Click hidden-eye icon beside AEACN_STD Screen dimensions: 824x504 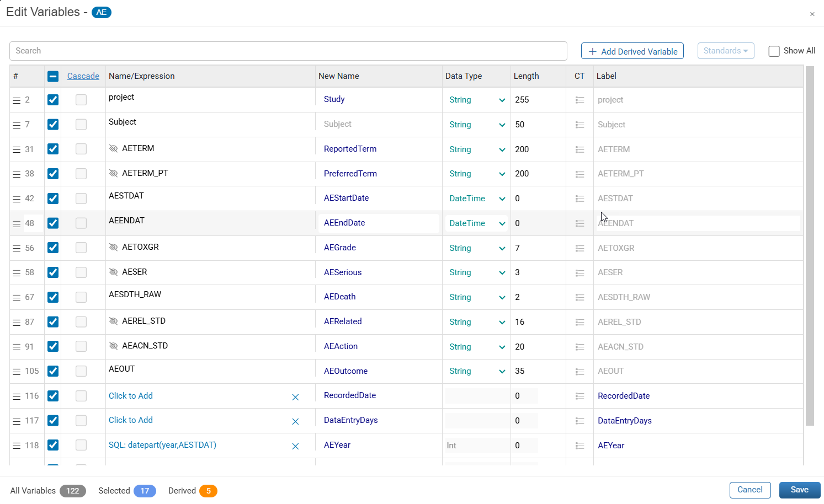coord(114,346)
